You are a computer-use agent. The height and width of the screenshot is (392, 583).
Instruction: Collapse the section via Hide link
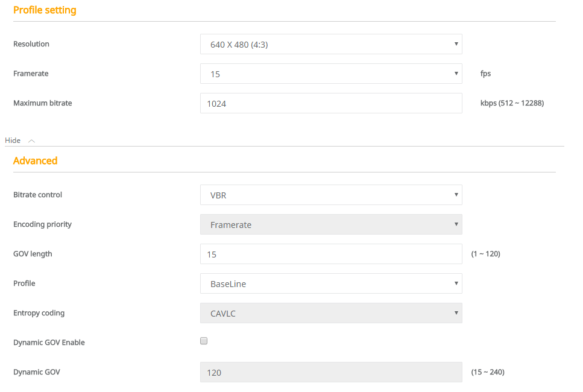(x=13, y=141)
